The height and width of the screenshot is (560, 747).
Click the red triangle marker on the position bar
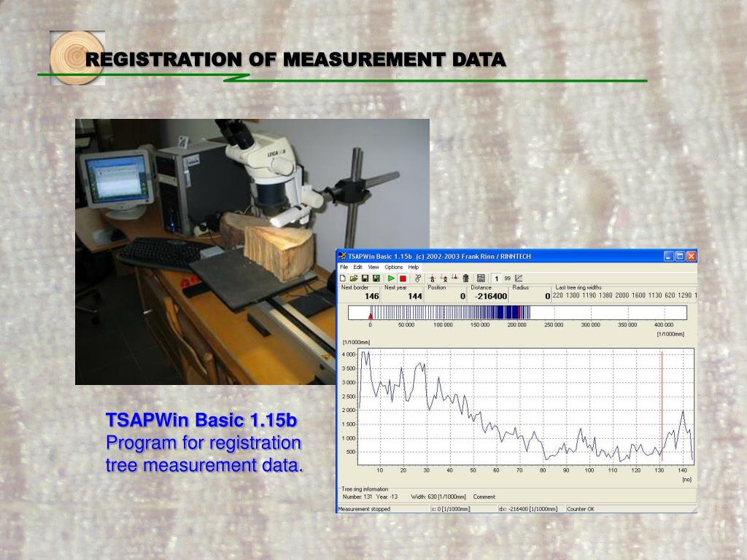pos(370,315)
